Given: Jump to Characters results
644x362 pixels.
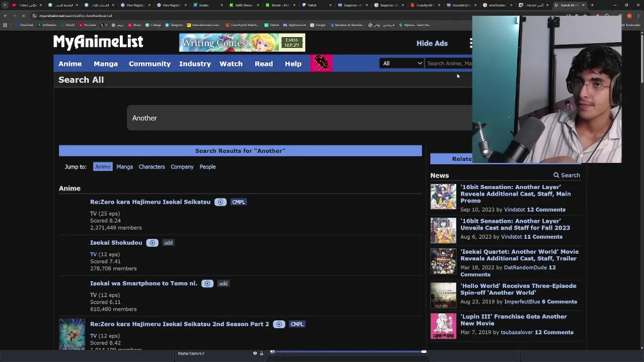Looking at the screenshot, I should [x=151, y=166].
